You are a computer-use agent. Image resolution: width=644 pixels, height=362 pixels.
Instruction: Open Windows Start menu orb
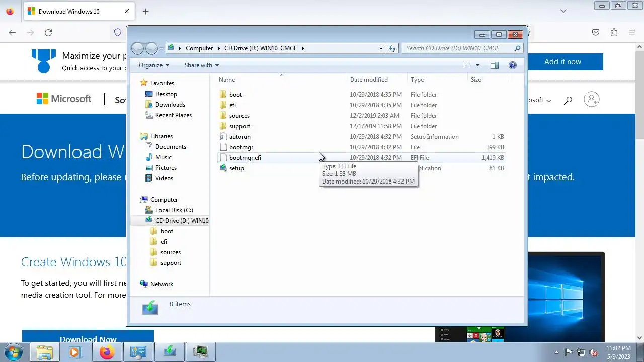click(x=13, y=352)
